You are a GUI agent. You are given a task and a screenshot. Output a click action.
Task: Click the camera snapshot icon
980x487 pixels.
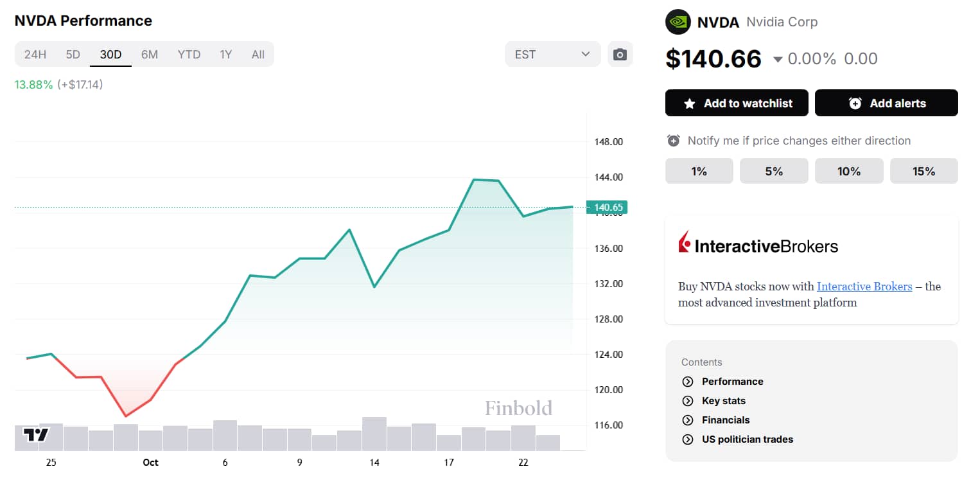coord(620,54)
